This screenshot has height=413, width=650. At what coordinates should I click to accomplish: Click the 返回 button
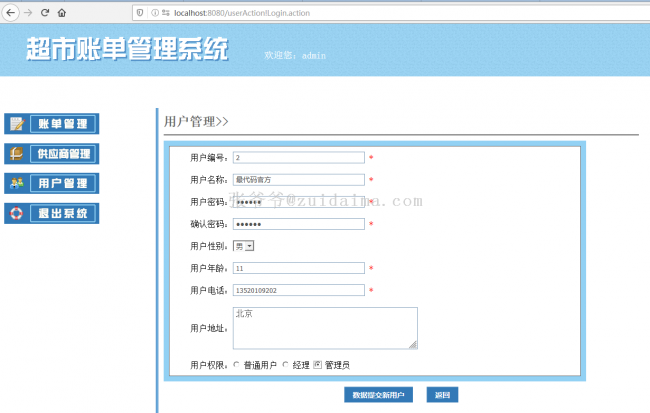click(442, 395)
